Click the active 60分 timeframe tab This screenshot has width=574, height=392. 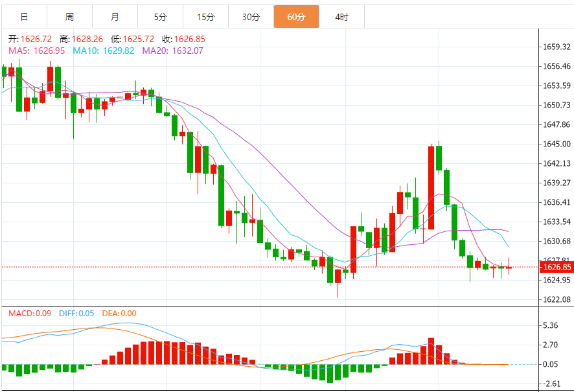tap(296, 17)
